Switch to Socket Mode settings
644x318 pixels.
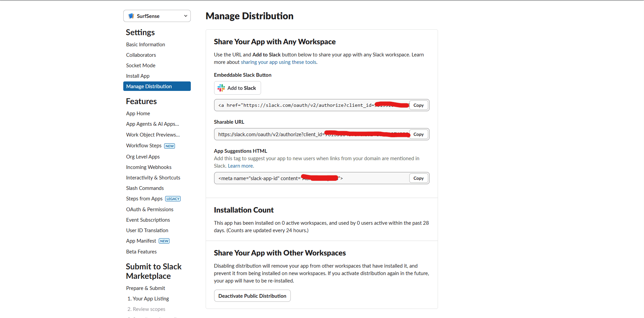point(140,65)
